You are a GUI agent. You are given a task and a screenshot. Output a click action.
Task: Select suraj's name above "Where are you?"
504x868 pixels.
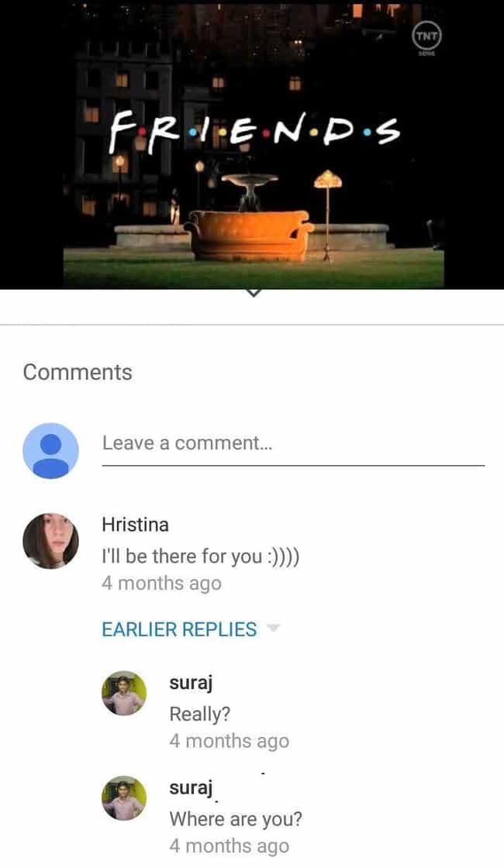[x=191, y=787]
